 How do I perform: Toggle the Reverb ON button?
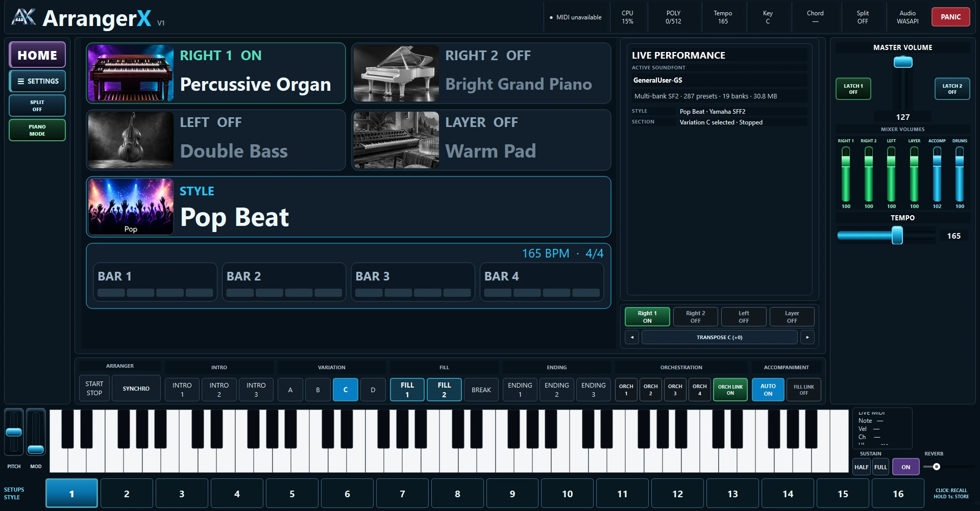(906, 467)
